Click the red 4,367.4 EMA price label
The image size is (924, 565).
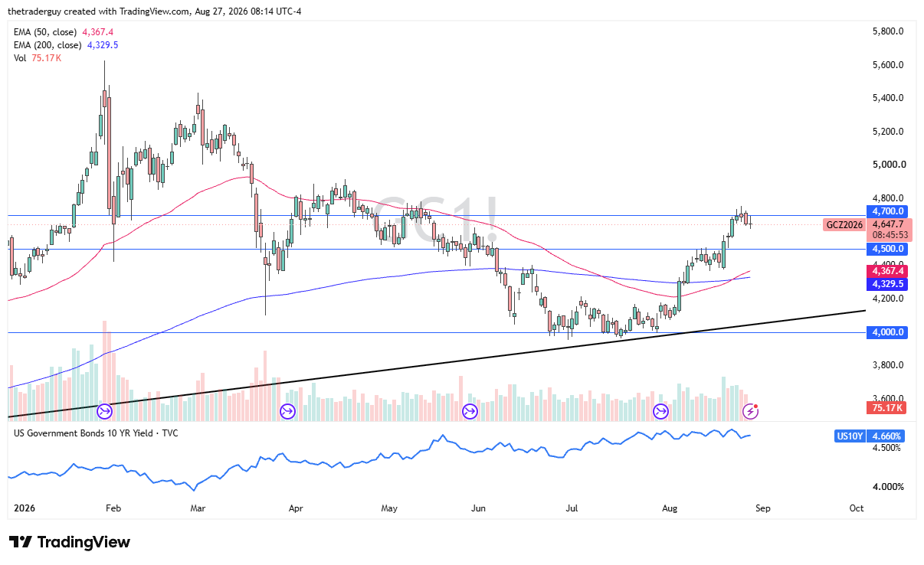coord(887,271)
